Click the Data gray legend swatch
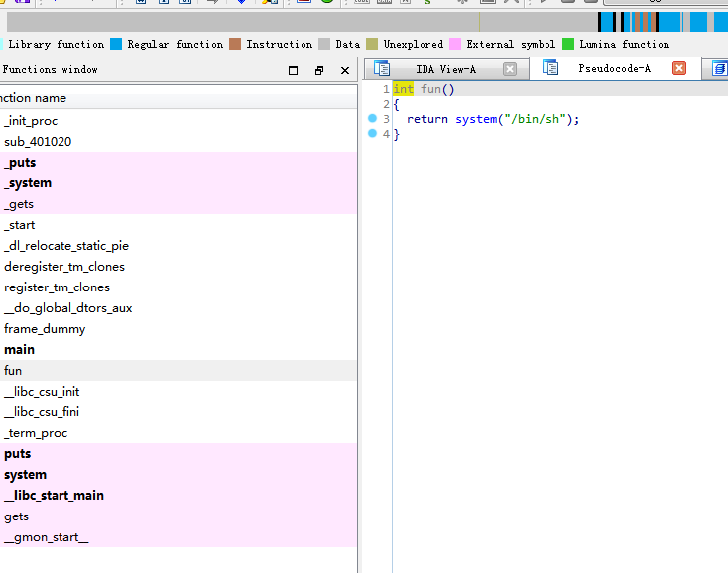The image size is (728, 573). (324, 44)
